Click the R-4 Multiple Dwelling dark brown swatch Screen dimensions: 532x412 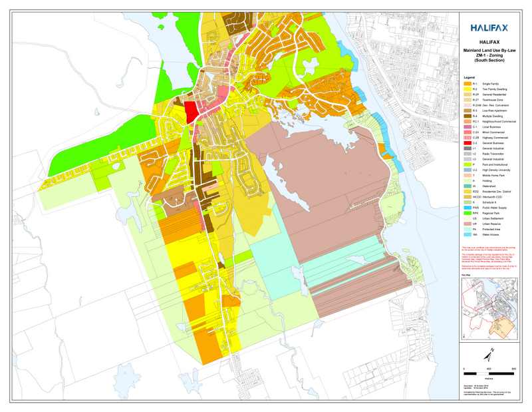coord(467,116)
